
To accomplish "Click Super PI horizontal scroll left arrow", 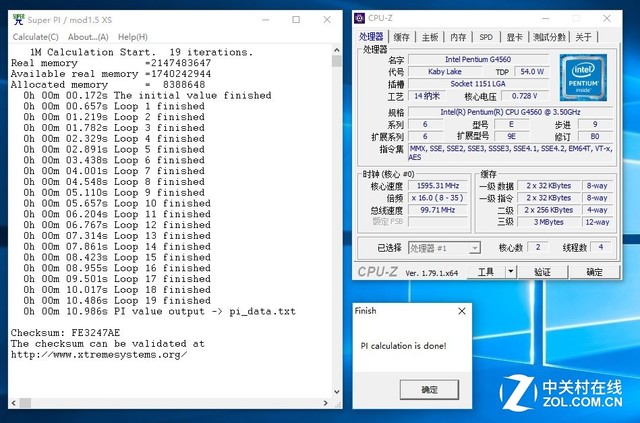I will 13,403.
